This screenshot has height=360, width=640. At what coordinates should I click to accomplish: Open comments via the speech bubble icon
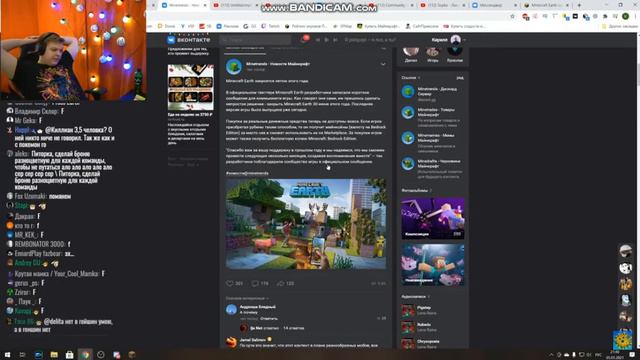coord(255,283)
